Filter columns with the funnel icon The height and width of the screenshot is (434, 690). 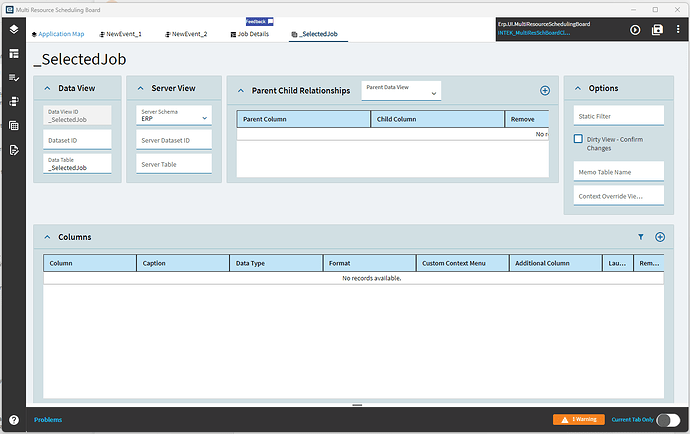[641, 237]
